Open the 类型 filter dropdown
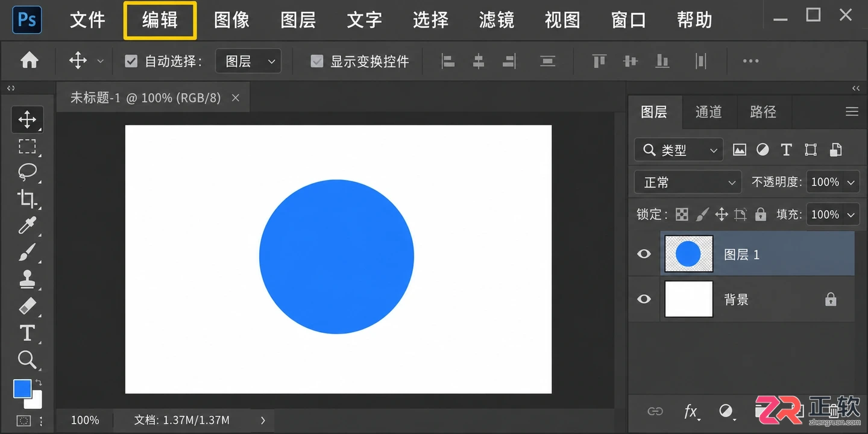868x434 pixels. pyautogui.click(x=679, y=150)
